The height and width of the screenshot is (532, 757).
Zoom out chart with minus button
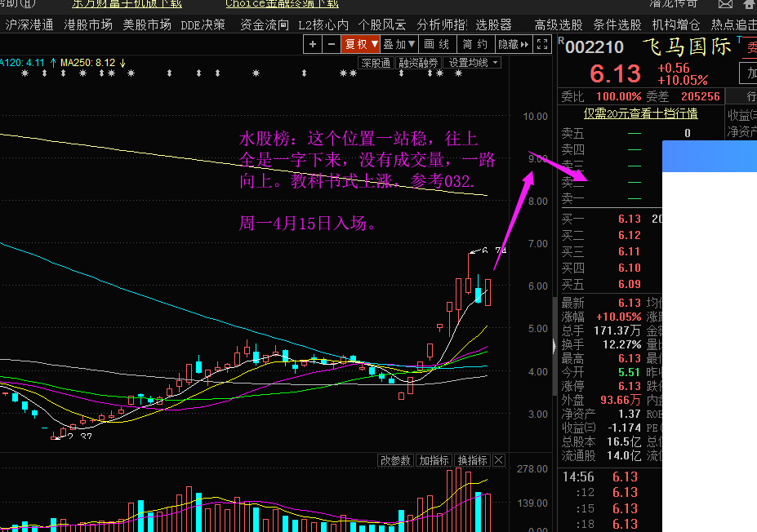pyautogui.click(x=332, y=44)
